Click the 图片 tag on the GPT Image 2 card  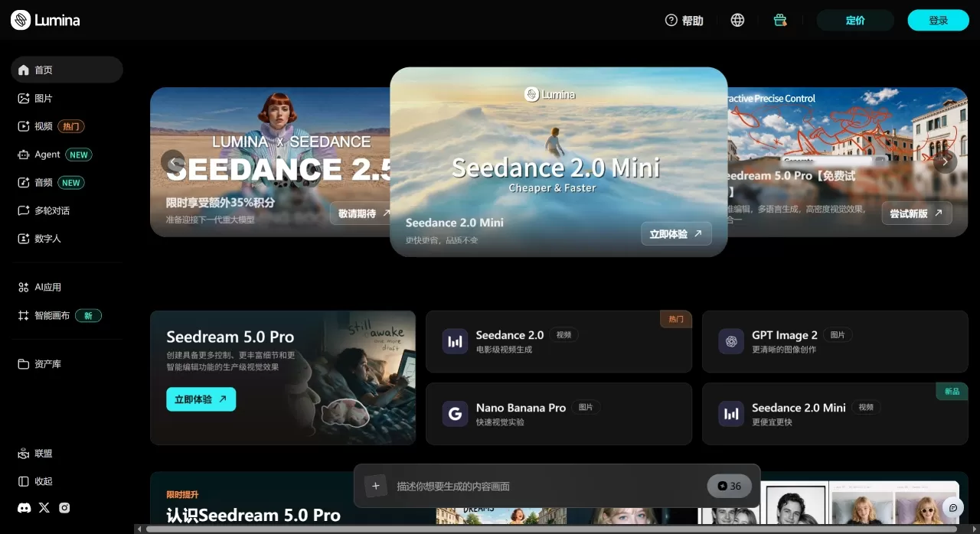click(x=838, y=335)
